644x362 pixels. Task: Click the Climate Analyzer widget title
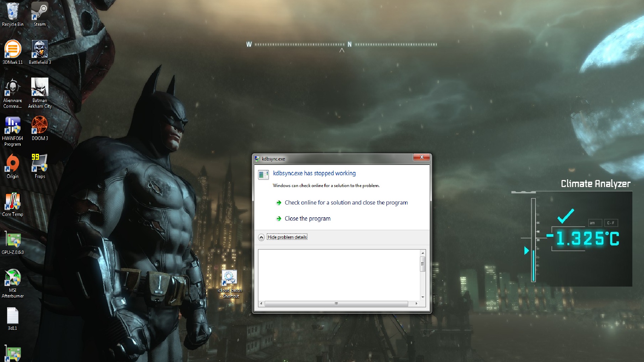(596, 184)
